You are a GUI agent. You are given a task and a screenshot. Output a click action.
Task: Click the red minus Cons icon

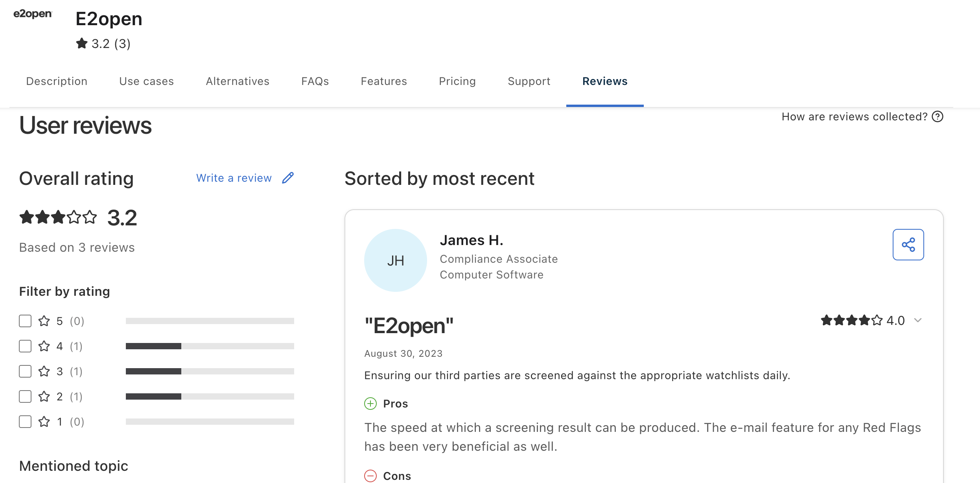[x=370, y=476]
